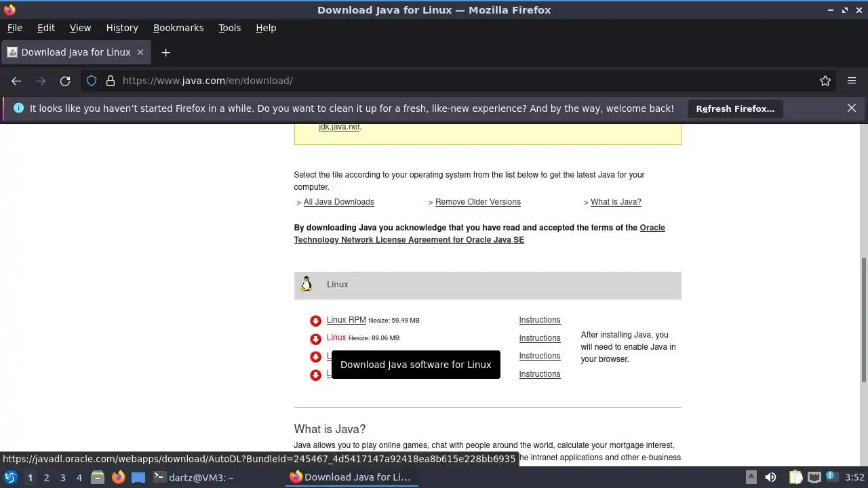
Task: Open the network connection tray icon
Action: click(x=814, y=477)
